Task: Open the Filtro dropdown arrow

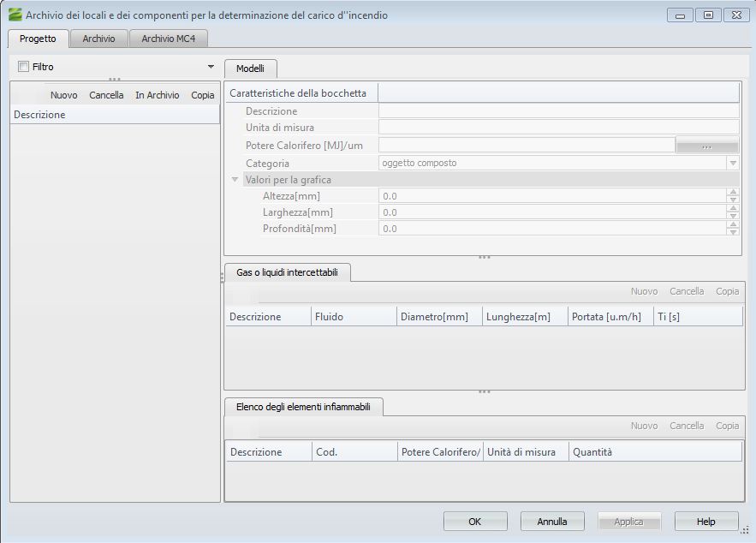Action: (x=211, y=67)
